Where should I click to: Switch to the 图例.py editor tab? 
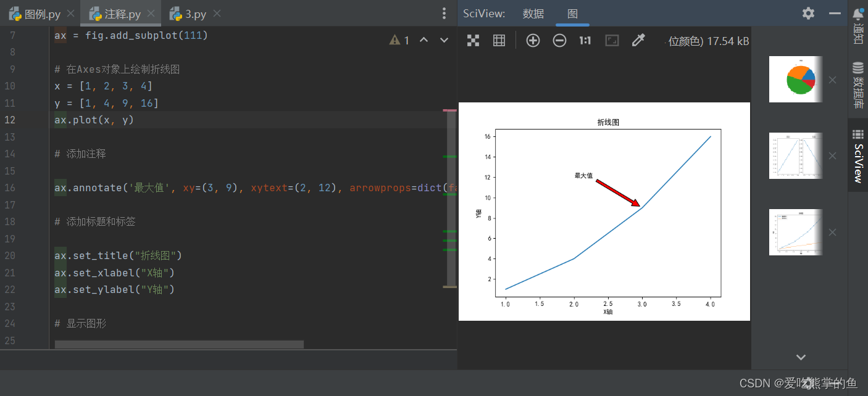click(35, 14)
